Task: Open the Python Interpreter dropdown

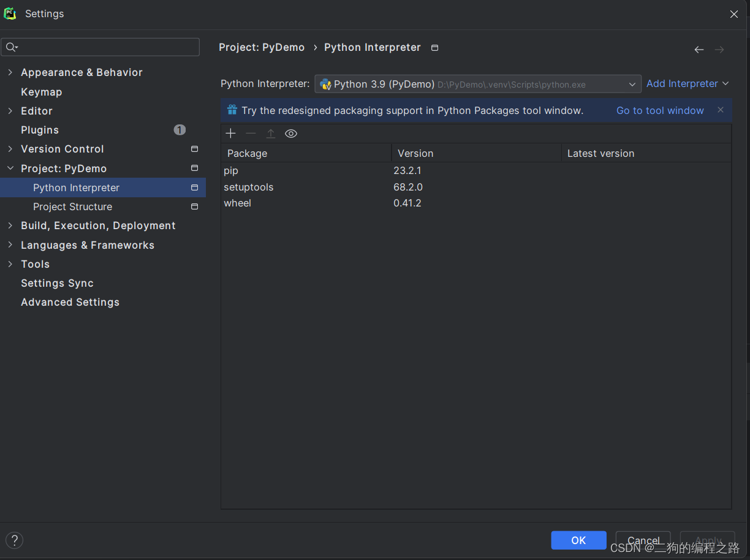Action: [478, 84]
